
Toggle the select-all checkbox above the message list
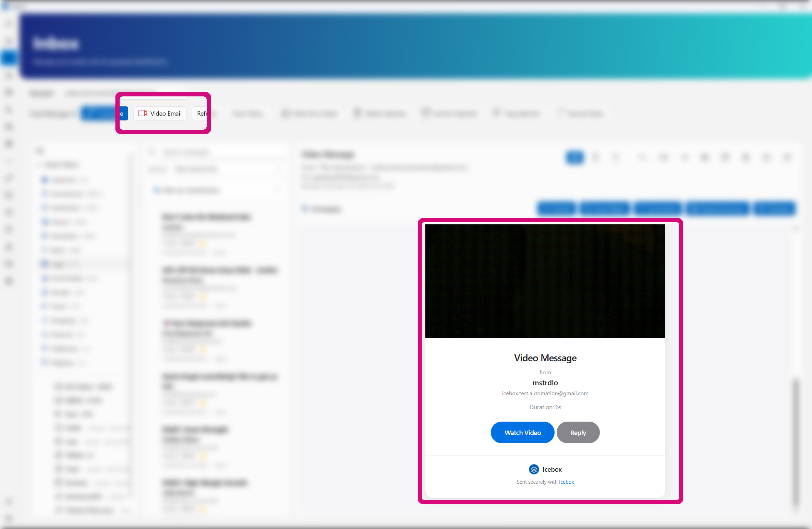156,190
